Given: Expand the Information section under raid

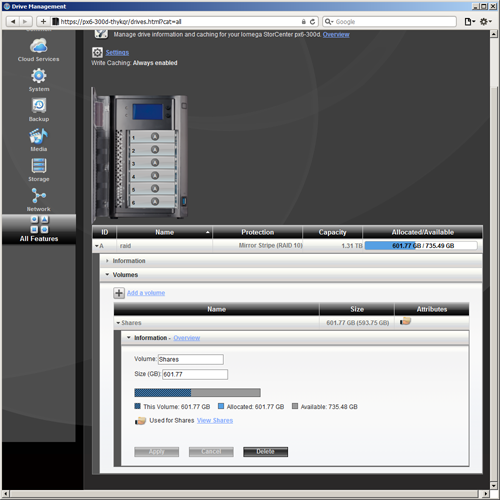Looking at the screenshot, I should (x=107, y=261).
